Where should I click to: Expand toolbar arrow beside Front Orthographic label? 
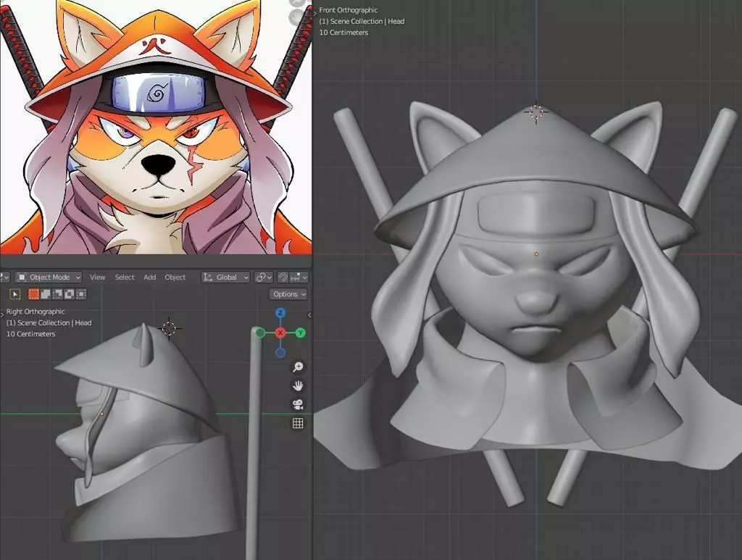[x=316, y=13]
